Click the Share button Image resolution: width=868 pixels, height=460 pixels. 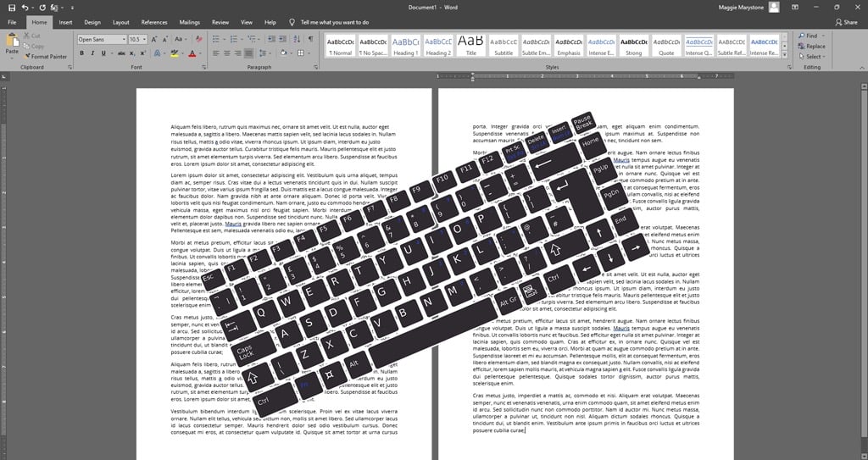[x=847, y=23]
